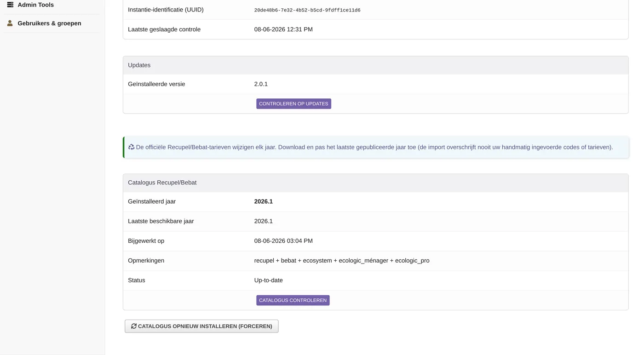Click the Updates panel header
Screen dimensions: 644x355
tap(375, 65)
